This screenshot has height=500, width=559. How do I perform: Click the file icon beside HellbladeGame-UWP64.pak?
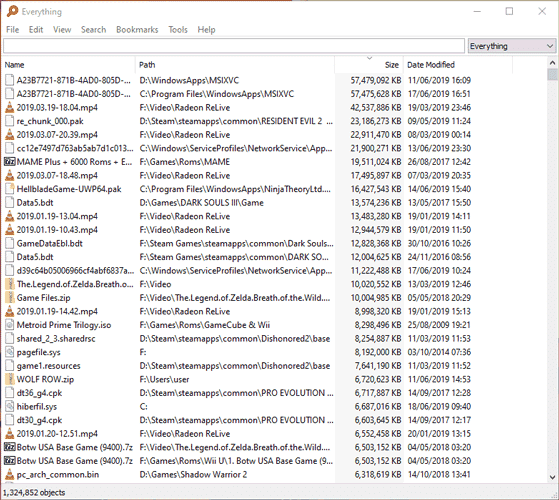pos(10,189)
